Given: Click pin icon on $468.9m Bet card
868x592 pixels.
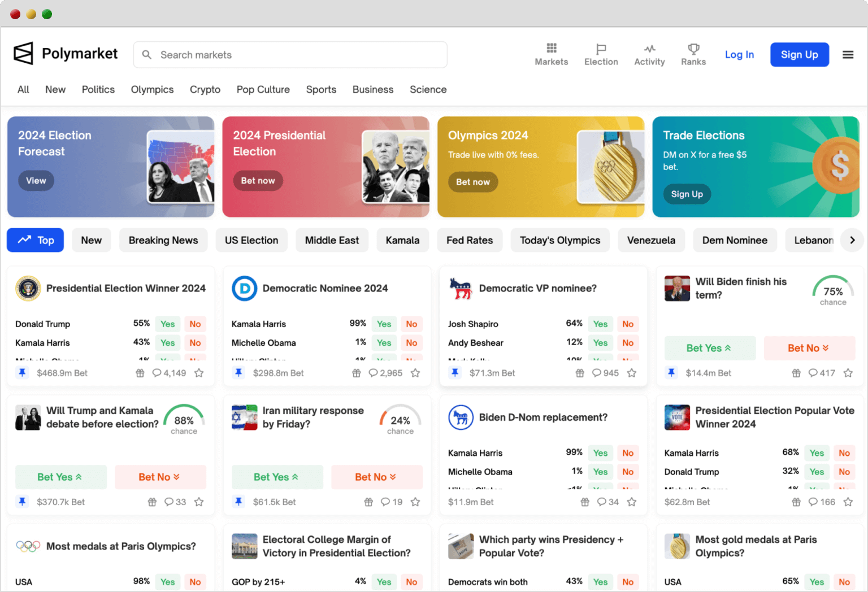Looking at the screenshot, I should coord(22,373).
